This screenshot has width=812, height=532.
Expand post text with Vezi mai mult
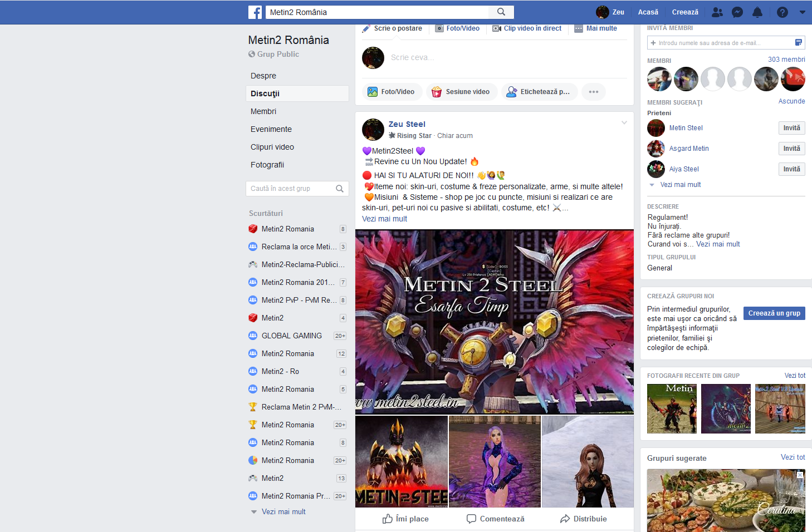[384, 219]
